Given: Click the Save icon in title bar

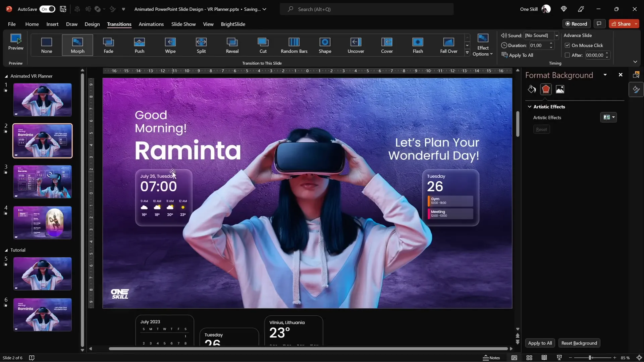Looking at the screenshot, I should click(x=63, y=9).
